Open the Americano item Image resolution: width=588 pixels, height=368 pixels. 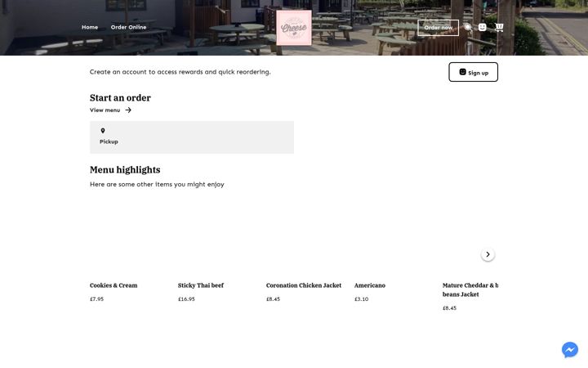coord(370,285)
